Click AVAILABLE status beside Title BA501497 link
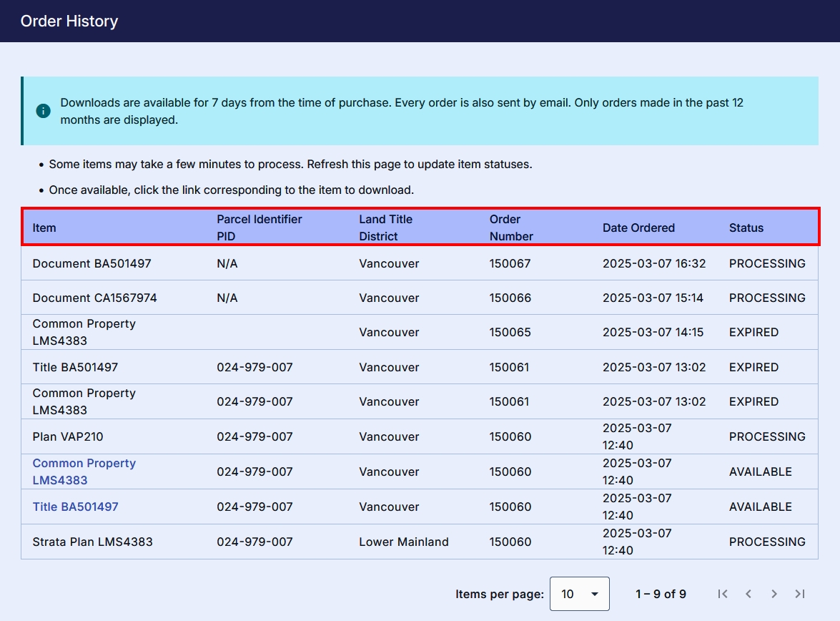The image size is (840, 621). (760, 507)
